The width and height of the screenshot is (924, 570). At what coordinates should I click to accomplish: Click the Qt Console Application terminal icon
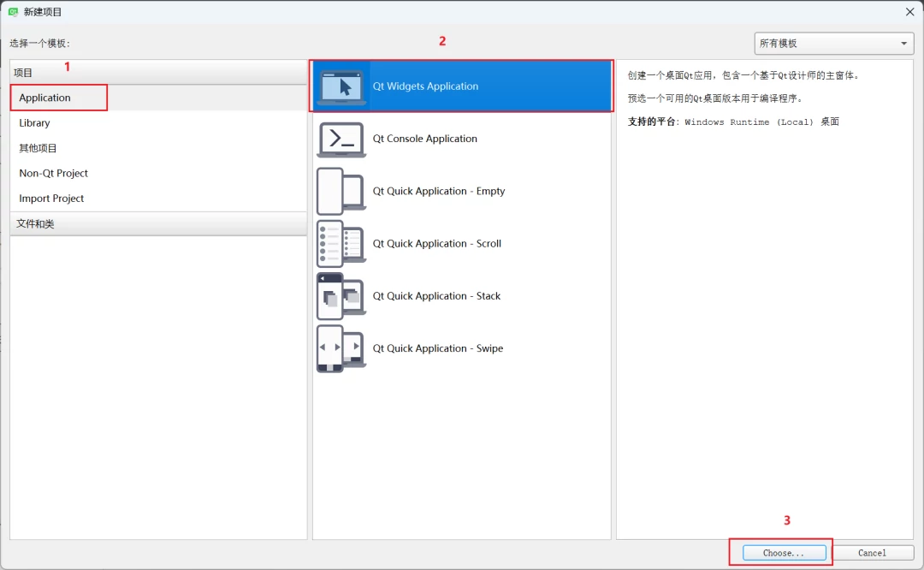(x=341, y=140)
